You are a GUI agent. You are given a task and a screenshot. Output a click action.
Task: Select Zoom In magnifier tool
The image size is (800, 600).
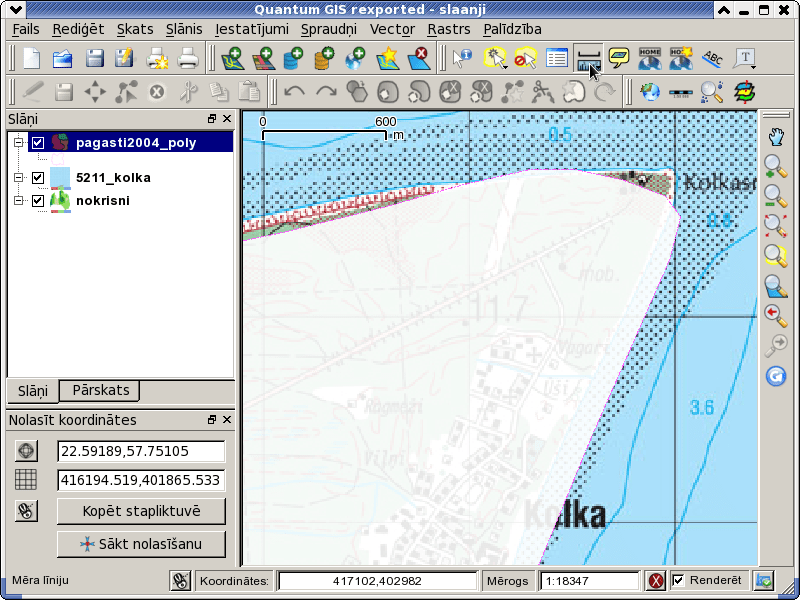click(776, 166)
